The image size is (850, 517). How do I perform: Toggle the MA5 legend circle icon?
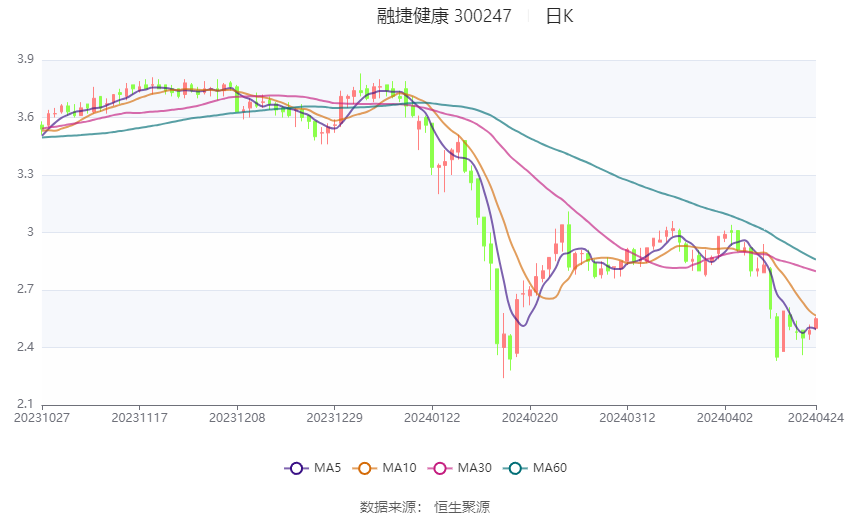296,468
